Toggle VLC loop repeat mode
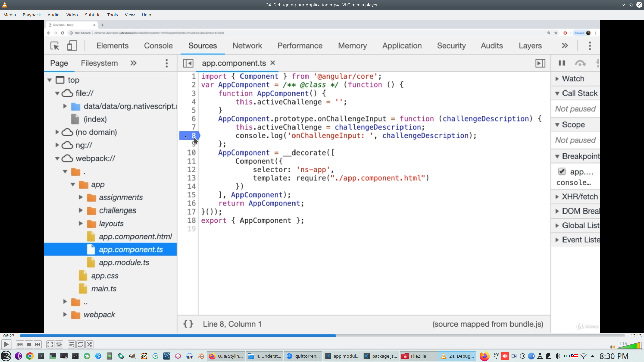 pos(80,344)
